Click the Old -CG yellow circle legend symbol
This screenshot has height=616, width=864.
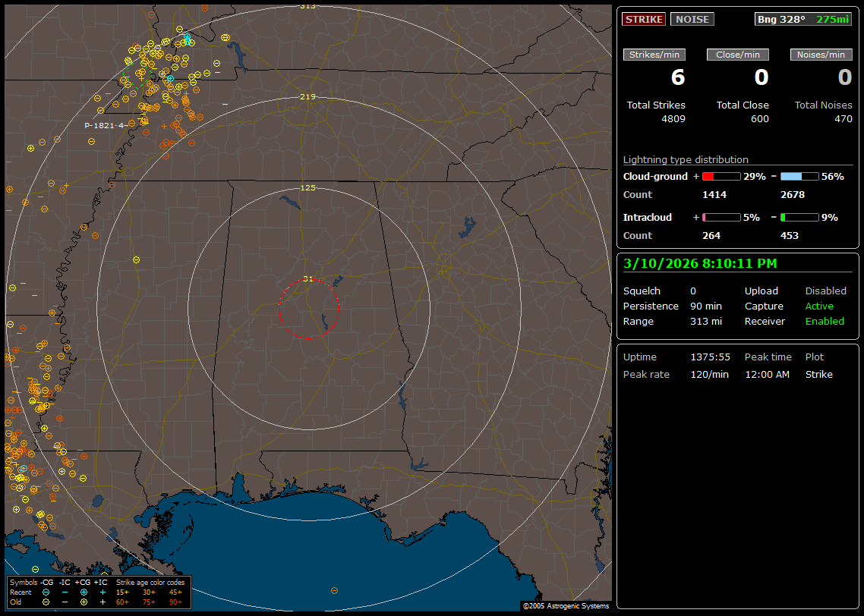46,602
